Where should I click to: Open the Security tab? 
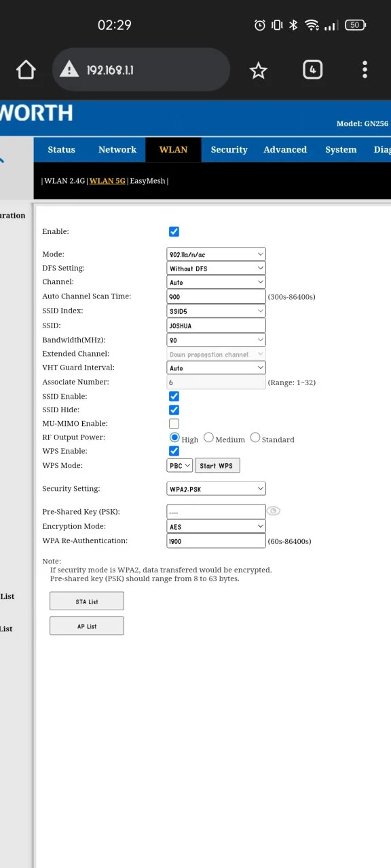click(229, 150)
